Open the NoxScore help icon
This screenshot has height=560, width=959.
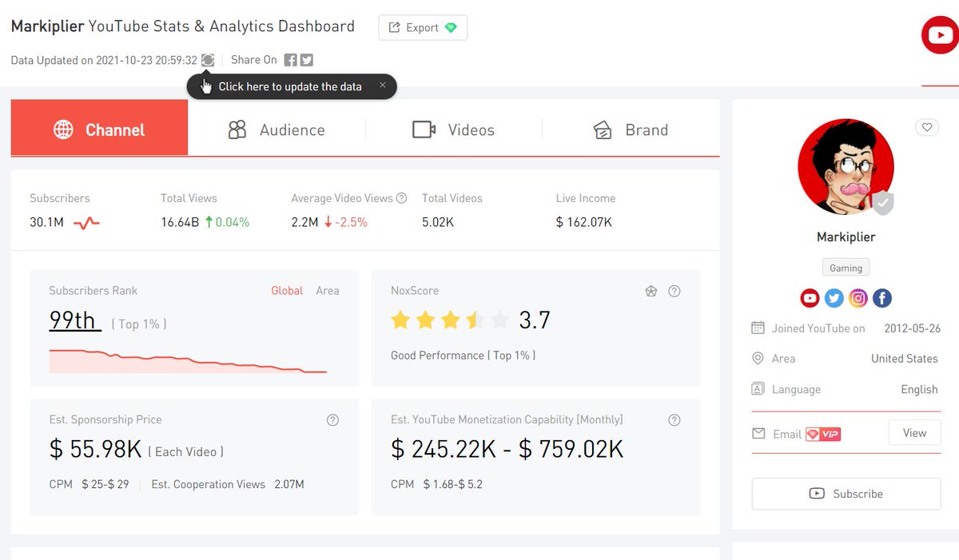tap(674, 292)
